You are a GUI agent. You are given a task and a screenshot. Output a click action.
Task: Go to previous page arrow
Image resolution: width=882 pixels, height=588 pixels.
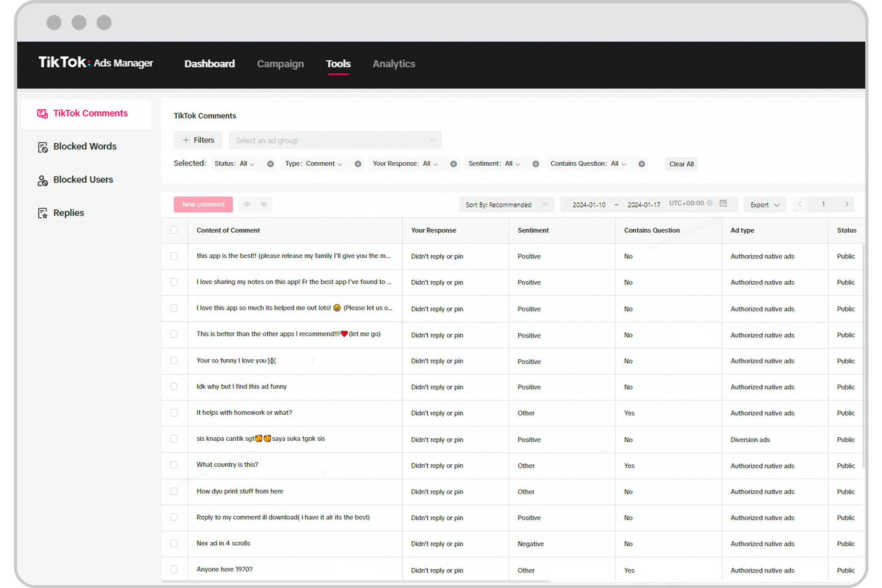tap(800, 204)
